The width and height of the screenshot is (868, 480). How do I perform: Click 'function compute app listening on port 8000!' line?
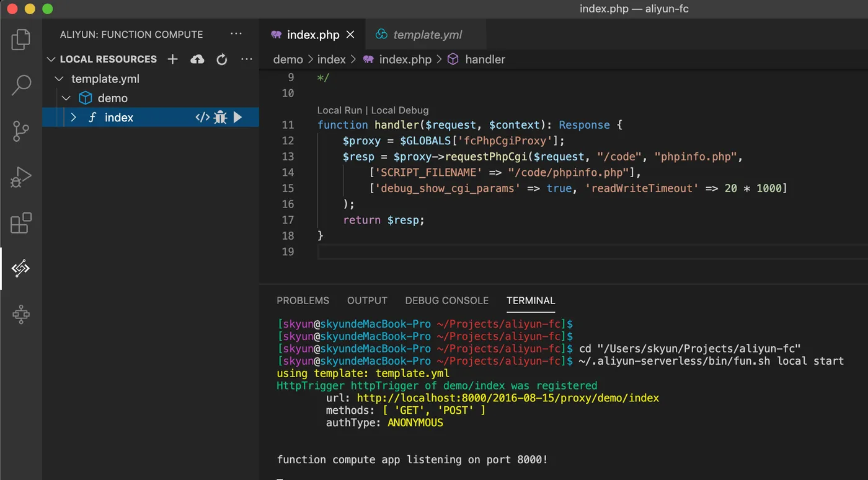point(412,460)
